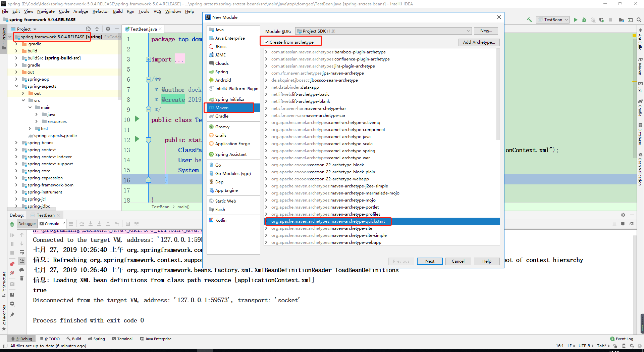The height and width of the screenshot is (352, 644).
Task: Open the Navigate menu
Action: click(x=46, y=11)
